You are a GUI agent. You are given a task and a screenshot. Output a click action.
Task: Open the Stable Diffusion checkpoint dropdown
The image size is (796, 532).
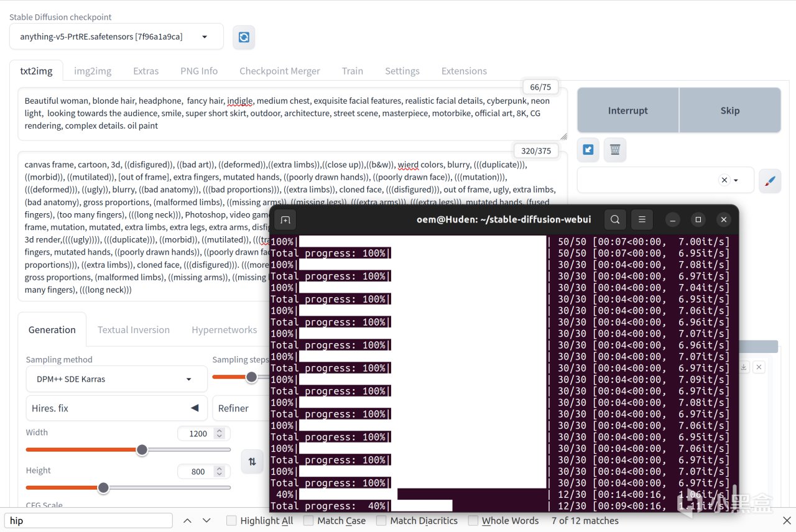116,37
